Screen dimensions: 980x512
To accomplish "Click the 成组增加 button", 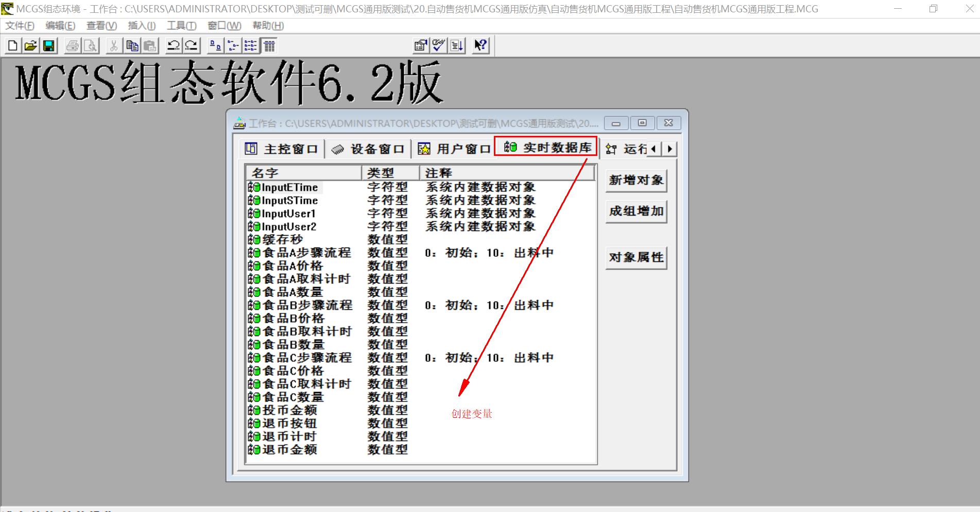I will pyautogui.click(x=637, y=211).
